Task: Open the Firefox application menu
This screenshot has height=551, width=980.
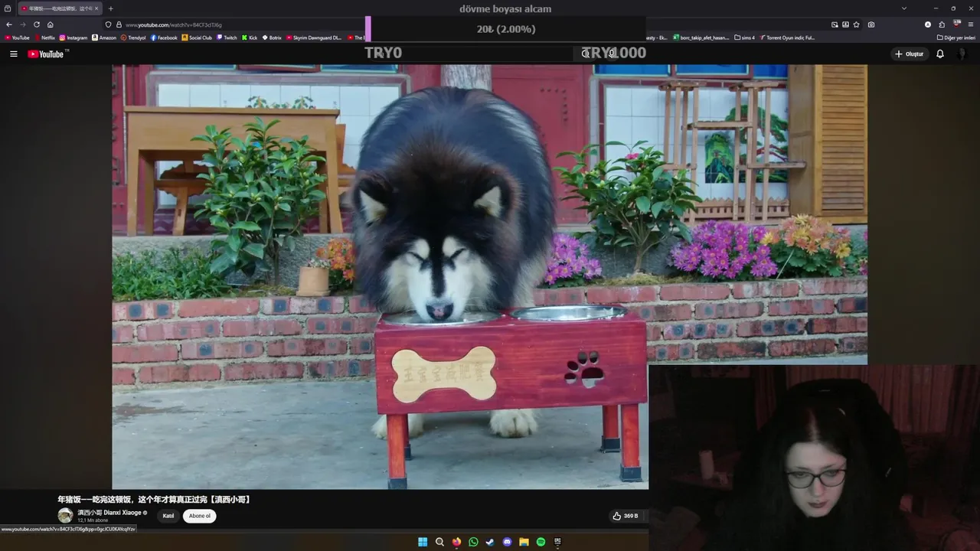Action: click(971, 24)
